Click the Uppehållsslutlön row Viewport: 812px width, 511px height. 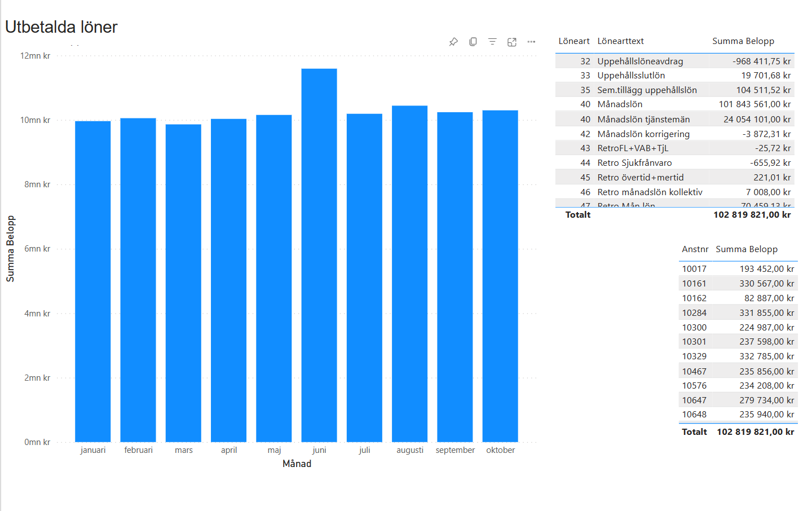click(x=675, y=76)
